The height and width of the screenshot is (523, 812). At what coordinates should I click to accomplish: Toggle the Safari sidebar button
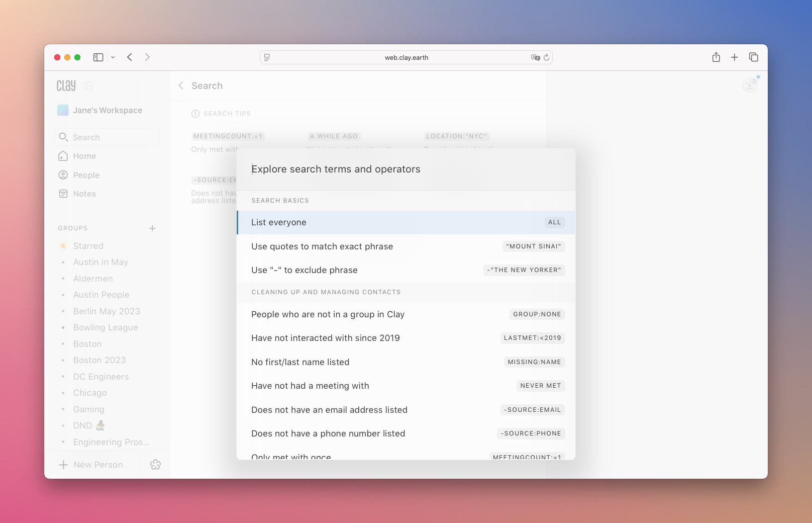coord(98,57)
